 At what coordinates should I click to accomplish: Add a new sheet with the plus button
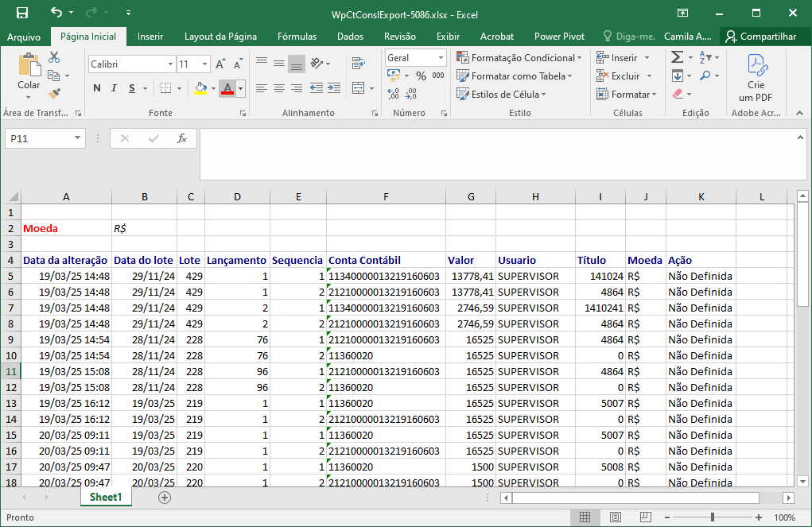pos(164,498)
